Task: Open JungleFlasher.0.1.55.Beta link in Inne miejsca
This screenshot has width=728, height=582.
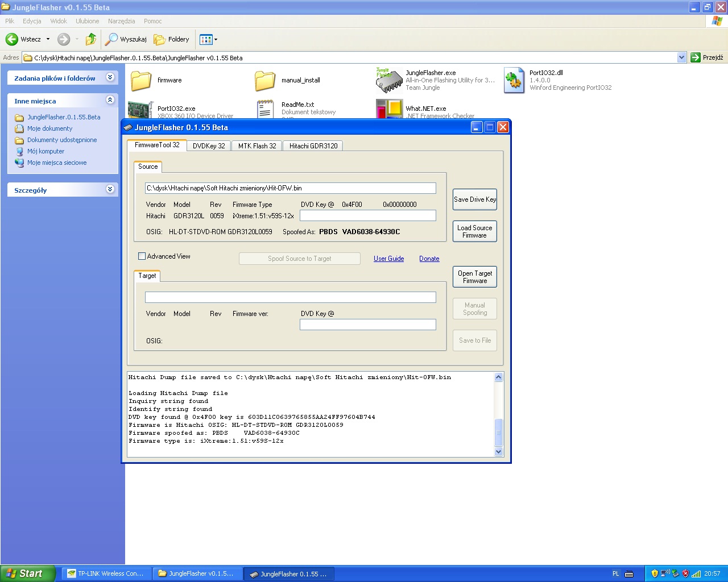Action: pos(64,117)
